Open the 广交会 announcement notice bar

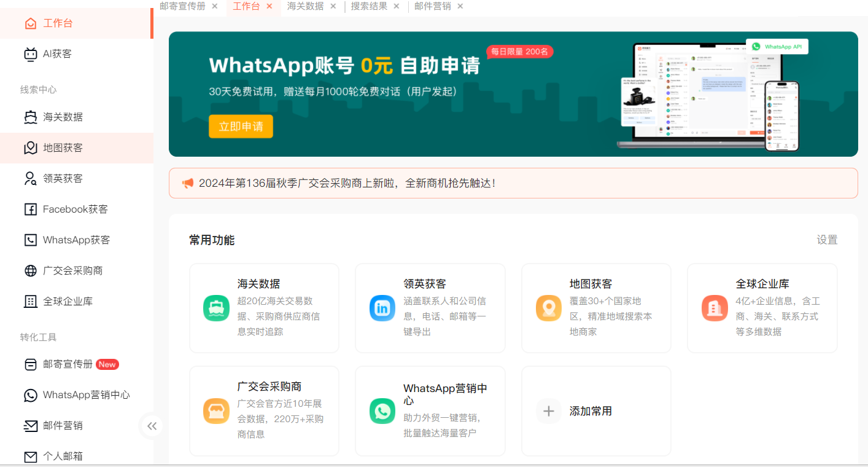(513, 183)
